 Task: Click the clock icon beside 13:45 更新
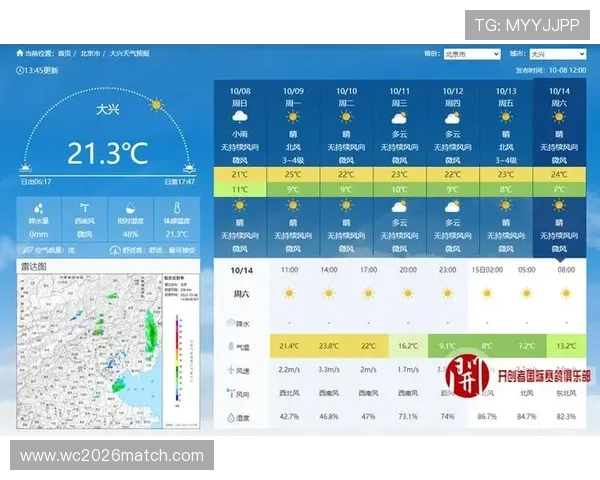tap(20, 70)
